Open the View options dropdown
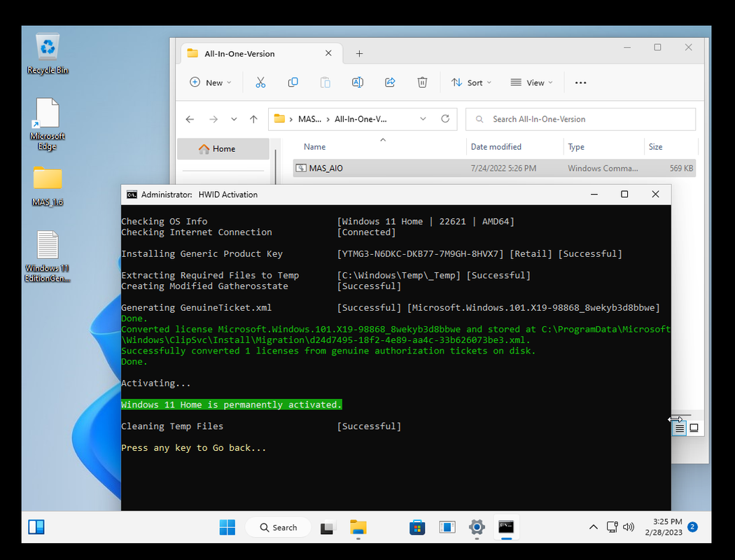Viewport: 735px width, 560px height. (x=531, y=83)
